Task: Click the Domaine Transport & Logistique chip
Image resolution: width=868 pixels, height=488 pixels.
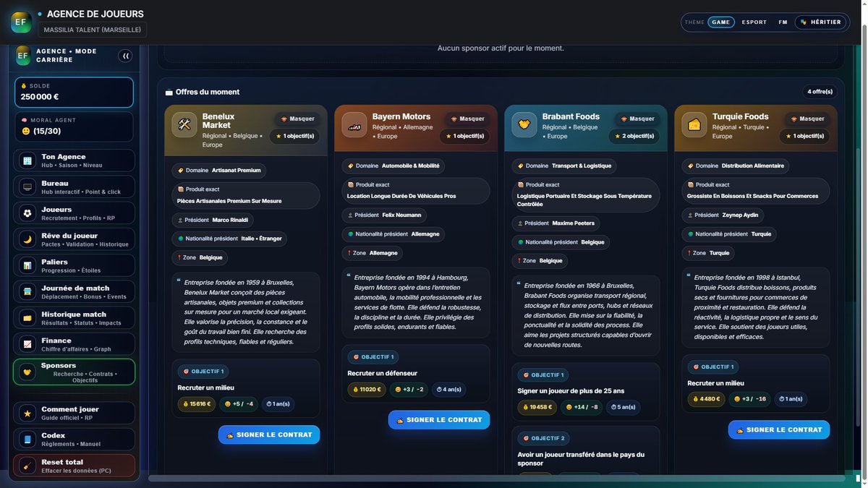Action: tap(564, 166)
